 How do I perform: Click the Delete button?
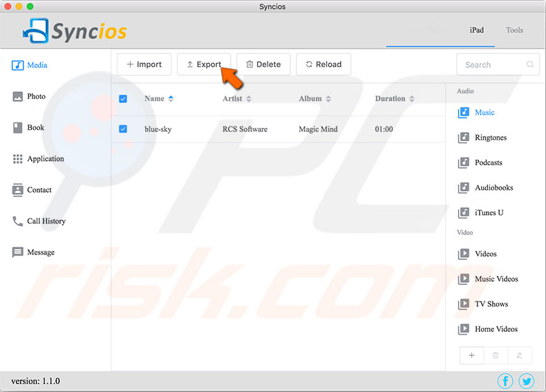tap(263, 64)
